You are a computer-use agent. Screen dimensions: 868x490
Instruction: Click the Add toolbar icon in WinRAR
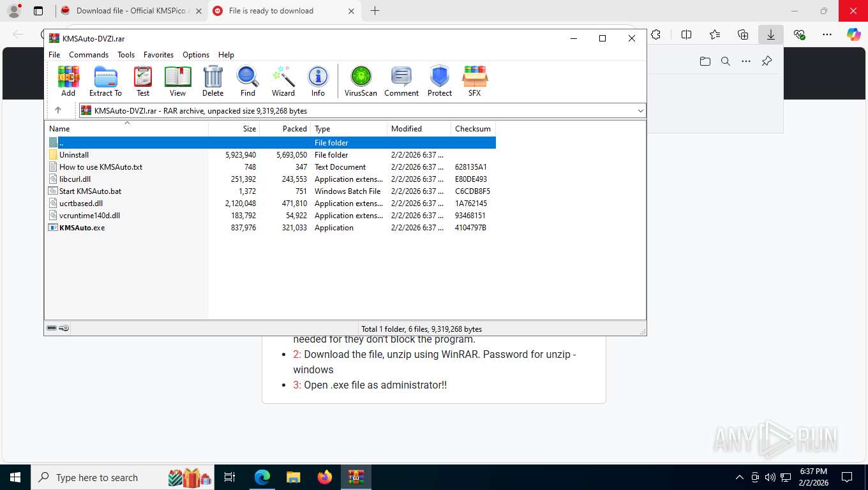[x=68, y=81]
